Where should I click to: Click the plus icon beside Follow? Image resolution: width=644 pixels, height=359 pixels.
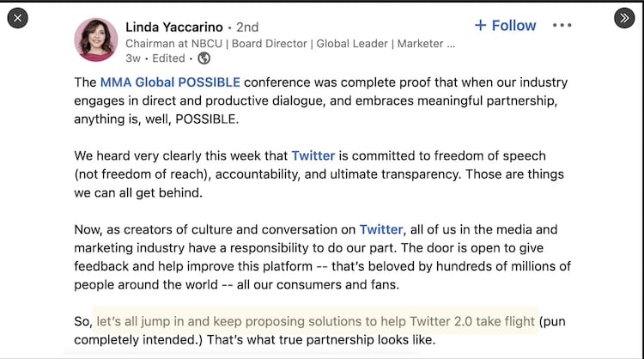[480, 25]
